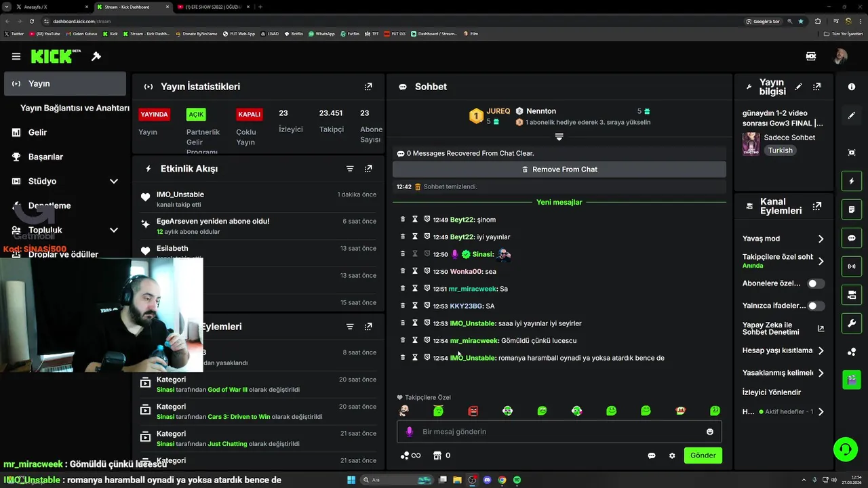
Task: Click the Gönder send button
Action: (703, 455)
